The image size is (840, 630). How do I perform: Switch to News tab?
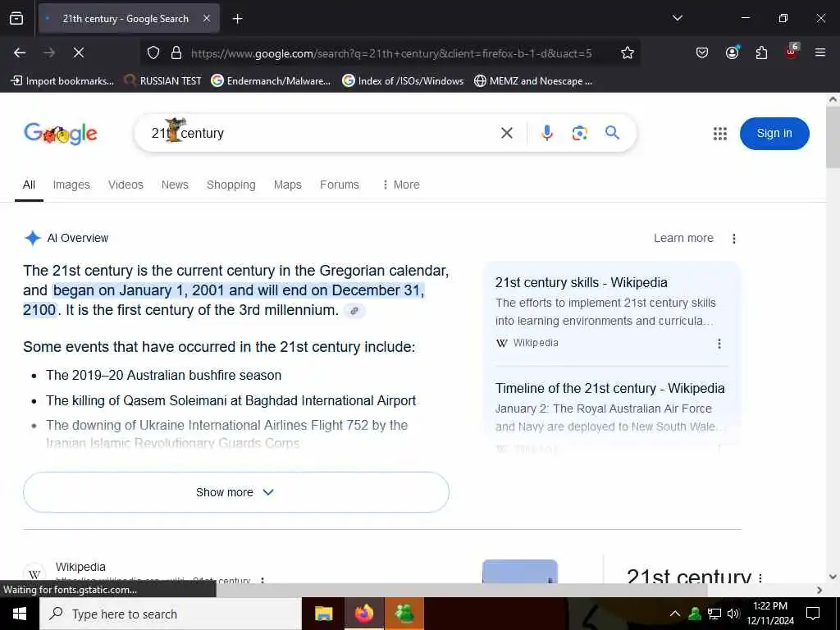click(x=175, y=185)
